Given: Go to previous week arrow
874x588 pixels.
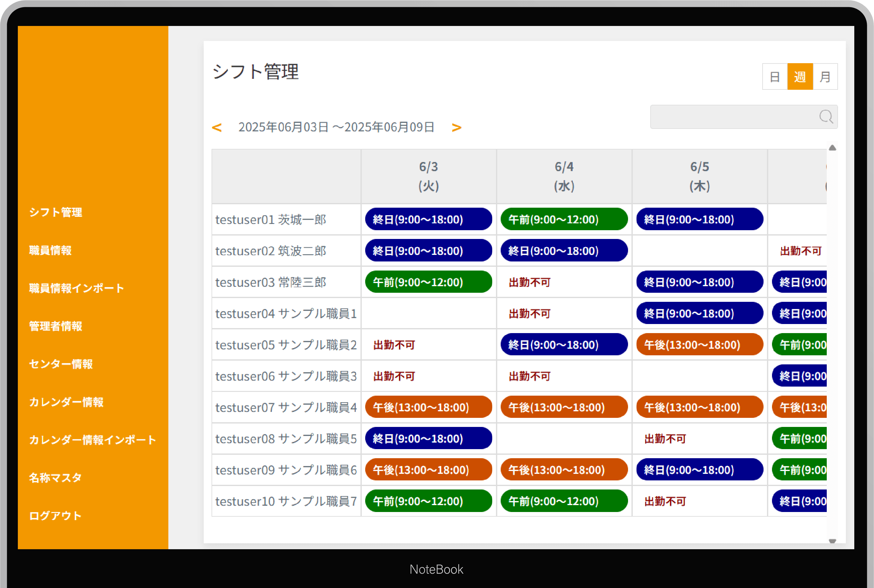Looking at the screenshot, I should [x=217, y=128].
